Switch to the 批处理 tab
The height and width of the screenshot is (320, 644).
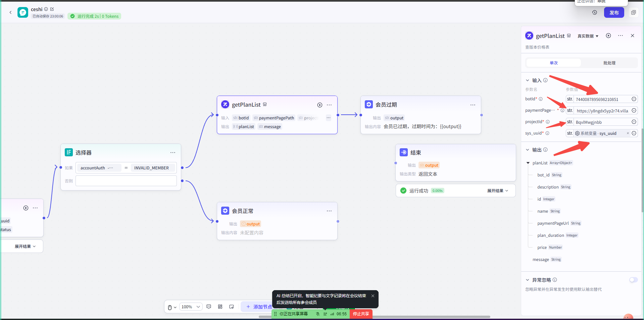click(609, 63)
